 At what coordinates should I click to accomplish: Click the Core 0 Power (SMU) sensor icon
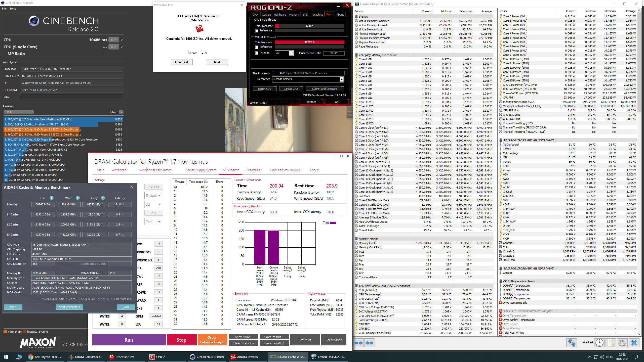(501, 16)
